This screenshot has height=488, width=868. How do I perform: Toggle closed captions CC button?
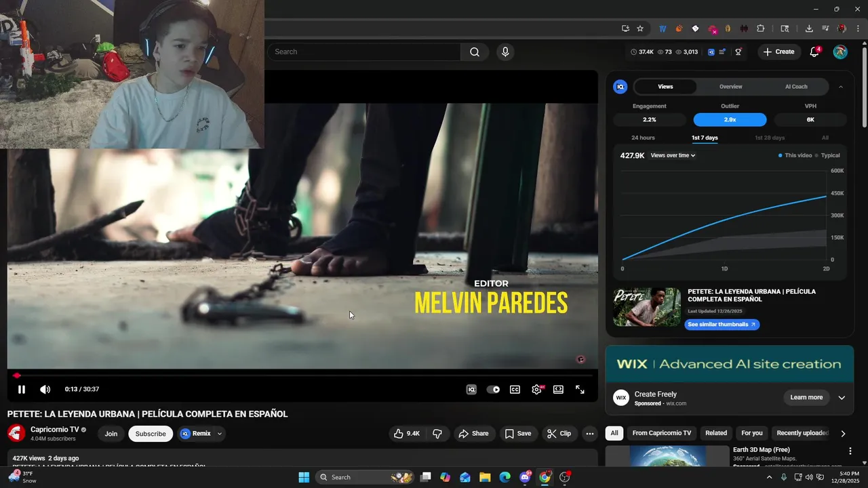pyautogui.click(x=515, y=390)
